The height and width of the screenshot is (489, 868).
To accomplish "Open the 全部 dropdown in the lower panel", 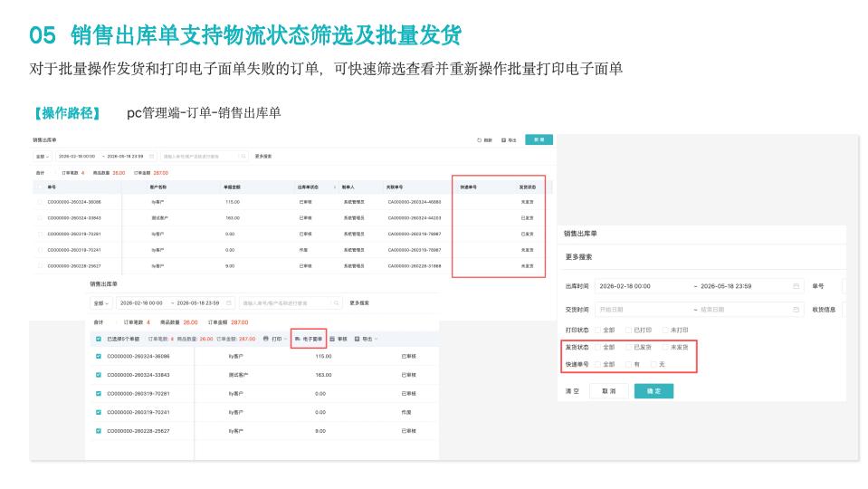I will click(101, 303).
